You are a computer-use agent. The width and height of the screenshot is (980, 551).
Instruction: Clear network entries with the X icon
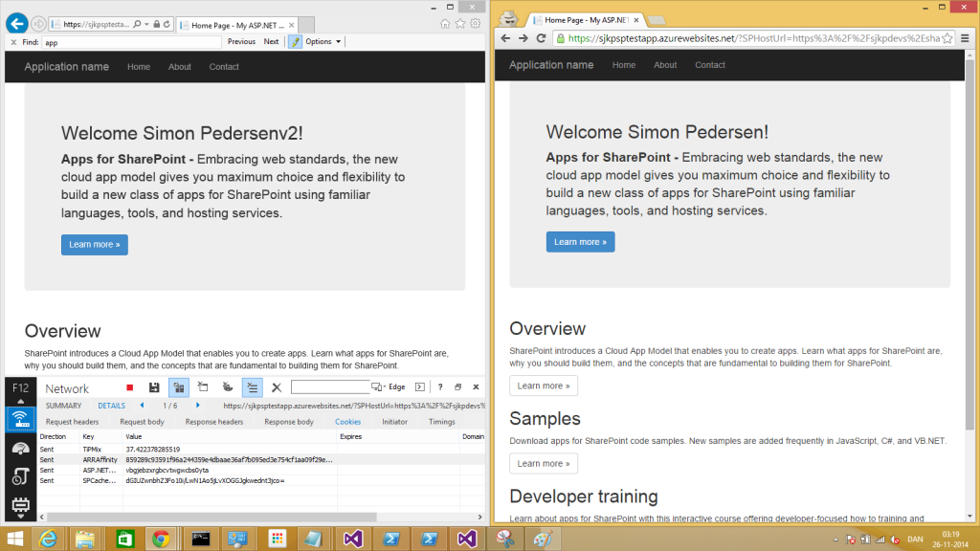click(277, 387)
